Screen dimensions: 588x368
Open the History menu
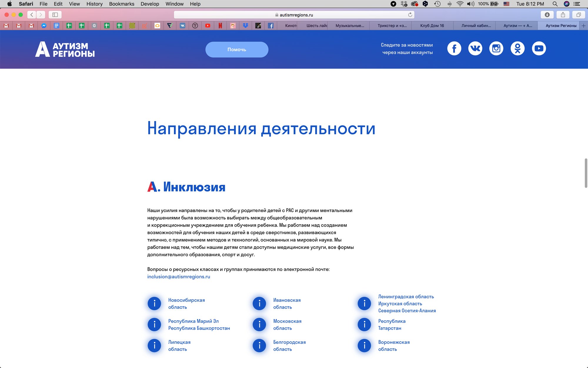tap(94, 4)
